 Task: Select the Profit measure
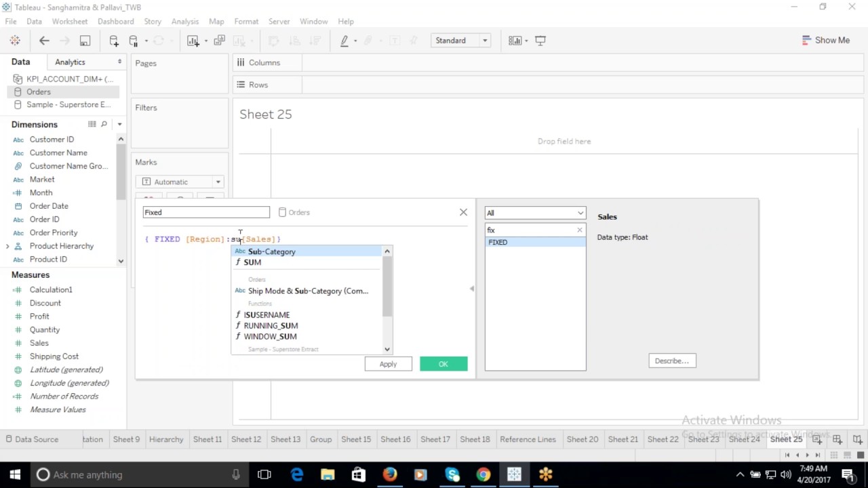tap(39, 317)
